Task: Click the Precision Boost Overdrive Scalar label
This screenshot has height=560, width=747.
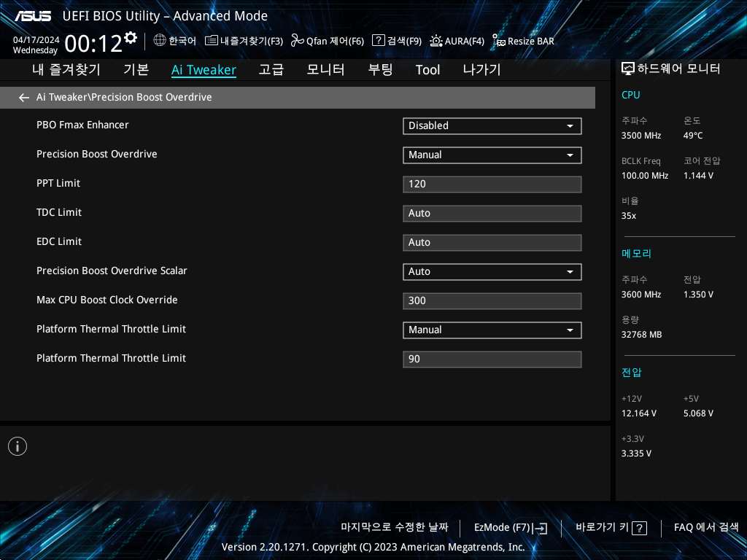Action: (112, 271)
